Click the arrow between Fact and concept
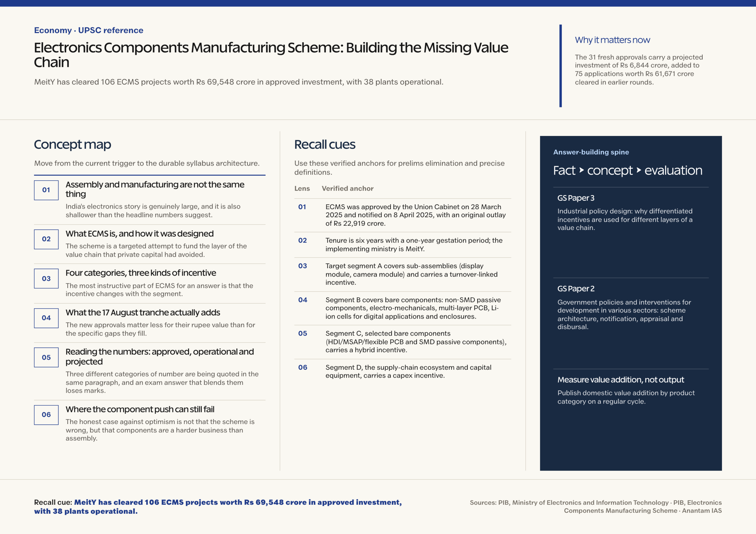 coord(581,170)
